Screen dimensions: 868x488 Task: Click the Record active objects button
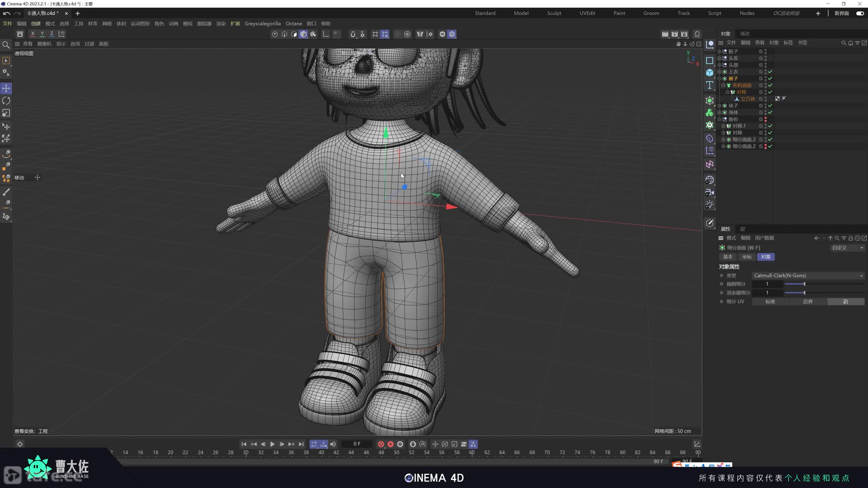coord(381,444)
